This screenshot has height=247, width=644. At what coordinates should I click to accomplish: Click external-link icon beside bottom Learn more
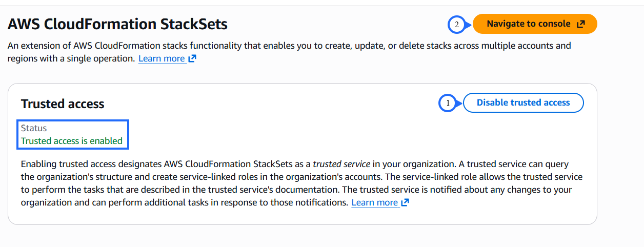click(x=405, y=202)
